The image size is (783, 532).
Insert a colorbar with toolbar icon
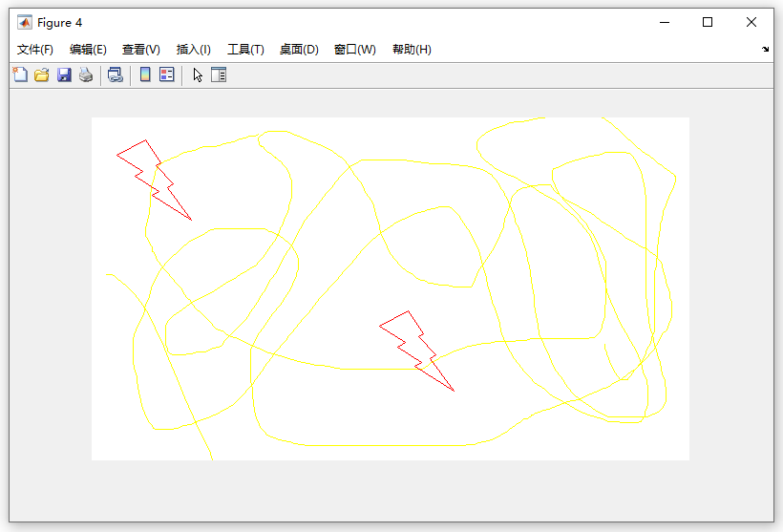pos(145,74)
